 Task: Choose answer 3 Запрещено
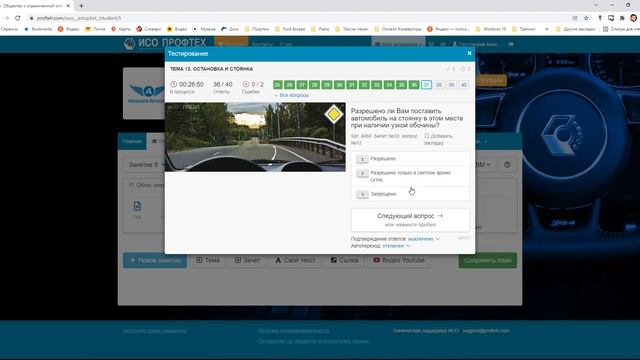[410, 194]
